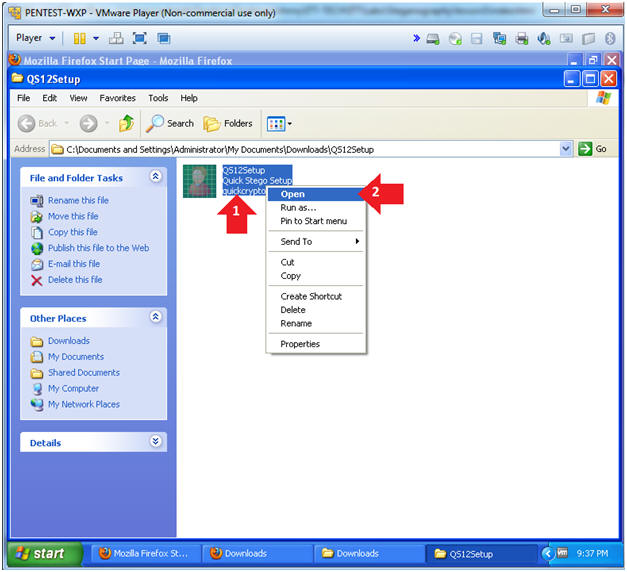Open the File menu in Explorer
Viewport: 627px width, 572px height.
click(24, 98)
